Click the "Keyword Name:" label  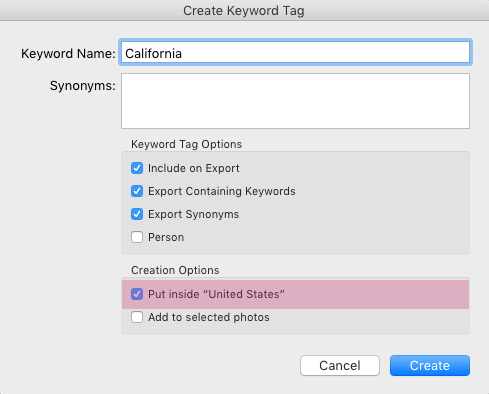pyautogui.click(x=68, y=53)
